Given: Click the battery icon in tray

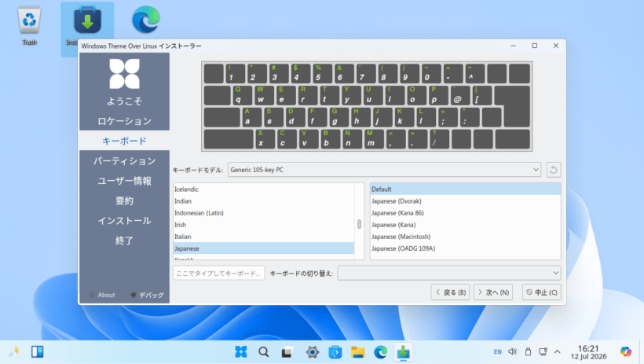Looking at the screenshot, I should [528, 351].
